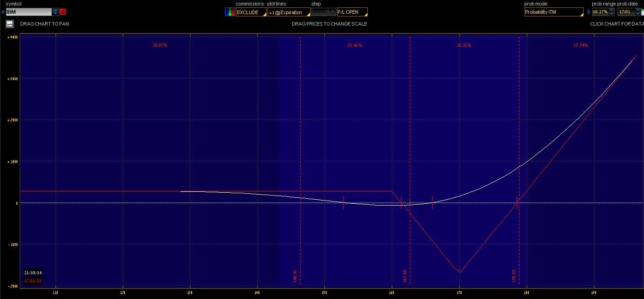Click the 33.46% probability label

(x=354, y=45)
